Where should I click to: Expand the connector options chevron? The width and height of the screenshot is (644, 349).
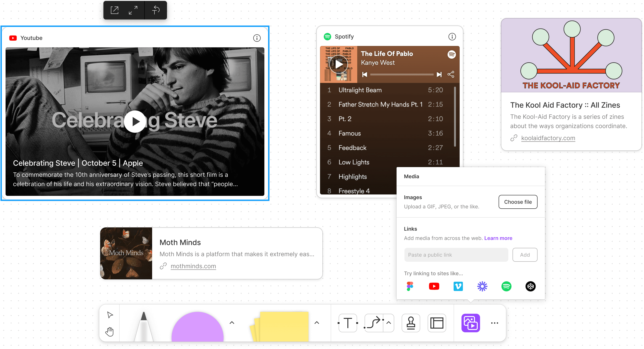click(x=388, y=323)
